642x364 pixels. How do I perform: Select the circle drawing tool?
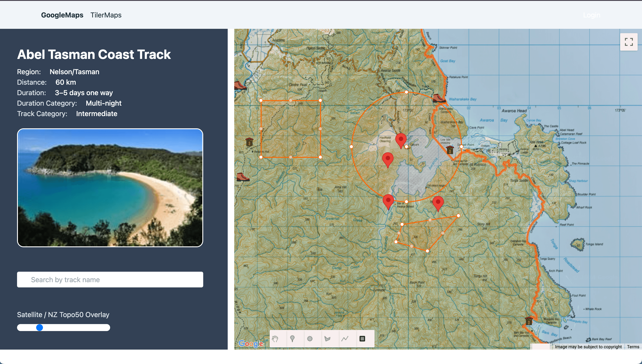click(x=310, y=339)
